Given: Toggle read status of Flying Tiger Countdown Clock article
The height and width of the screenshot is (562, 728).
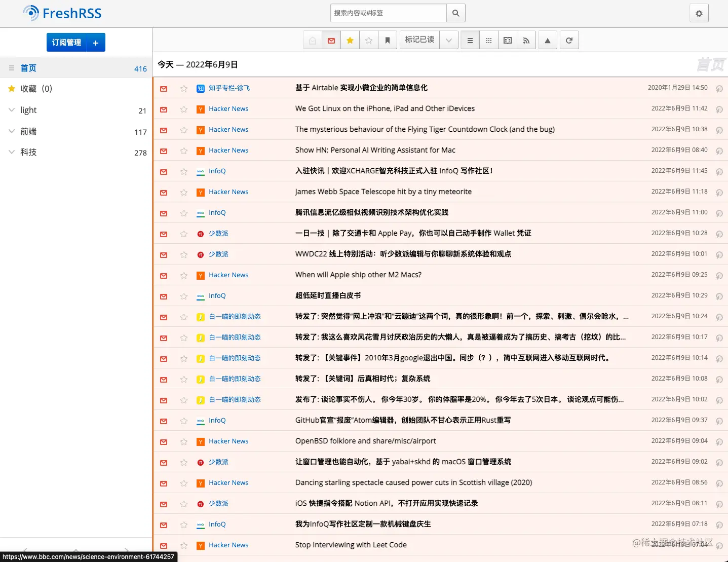Looking at the screenshot, I should pos(164,130).
